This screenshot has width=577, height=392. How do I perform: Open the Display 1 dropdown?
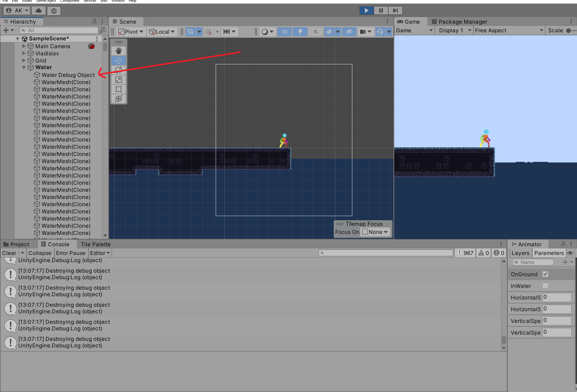coord(454,30)
